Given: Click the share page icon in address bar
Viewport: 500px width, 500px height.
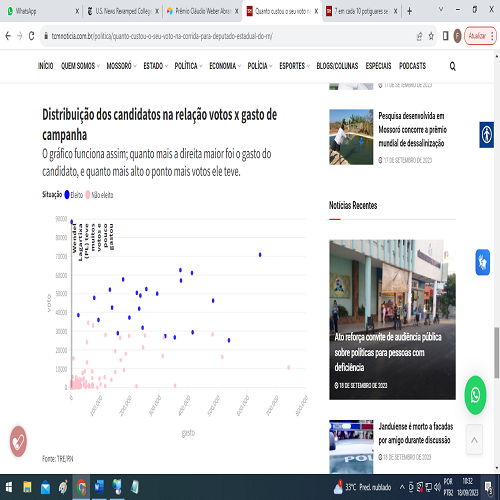Looking at the screenshot, I should pos(419,36).
